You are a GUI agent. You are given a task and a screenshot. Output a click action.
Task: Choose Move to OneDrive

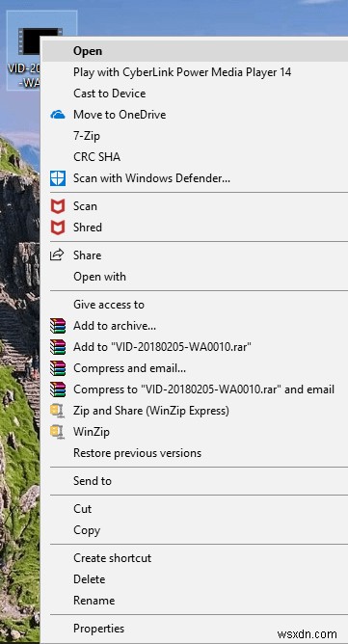(195, 115)
